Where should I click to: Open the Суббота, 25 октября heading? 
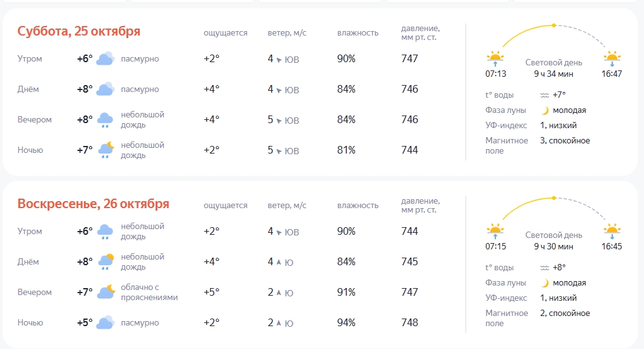(79, 31)
